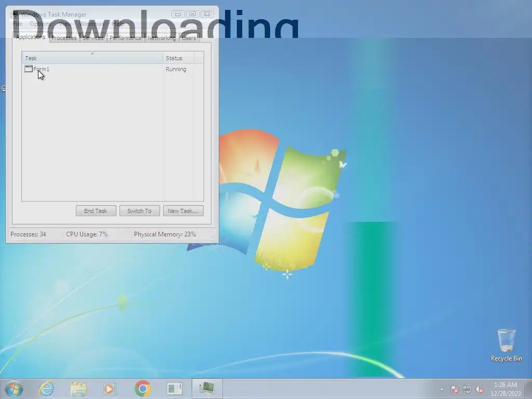Image resolution: width=532 pixels, height=399 pixels.
Task: Open the File menu in Task Manager
Action: [18, 24]
